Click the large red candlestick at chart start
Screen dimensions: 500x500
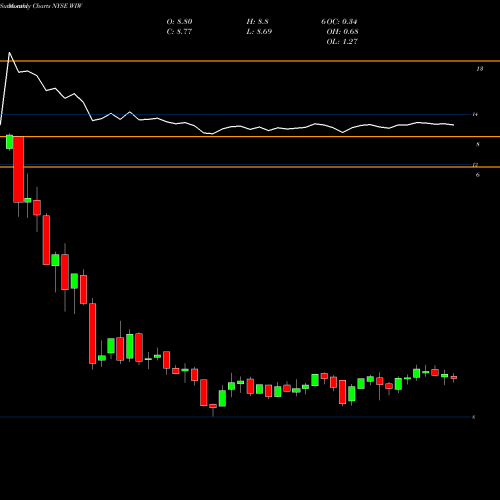coord(19,169)
